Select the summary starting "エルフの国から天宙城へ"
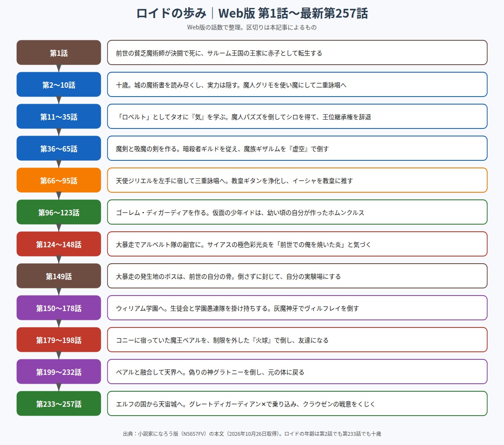Screen dimensions: 504x445 pyautogui.click(x=297, y=404)
